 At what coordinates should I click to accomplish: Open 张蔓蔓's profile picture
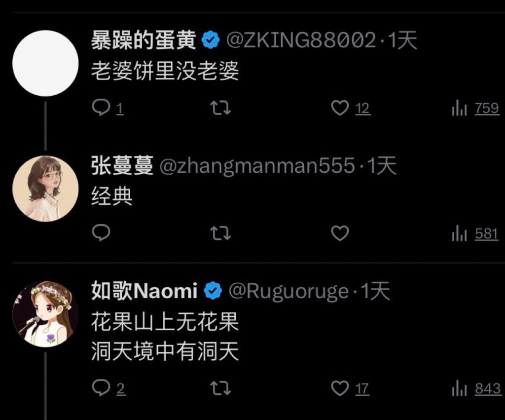(x=45, y=189)
